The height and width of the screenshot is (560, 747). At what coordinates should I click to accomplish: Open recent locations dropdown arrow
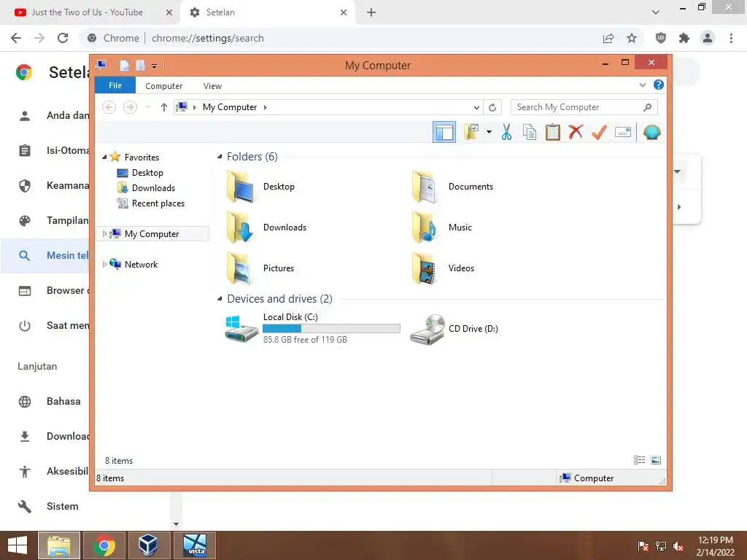tap(147, 107)
